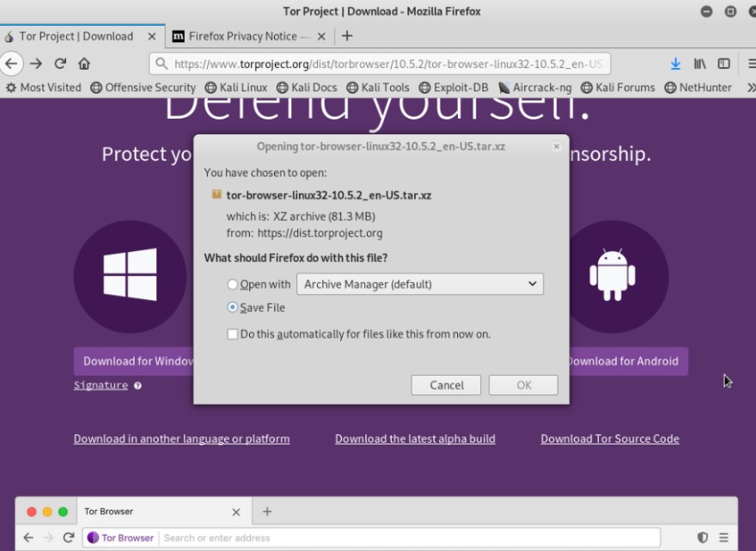Close the Tor Browser mockup tab

click(x=236, y=512)
